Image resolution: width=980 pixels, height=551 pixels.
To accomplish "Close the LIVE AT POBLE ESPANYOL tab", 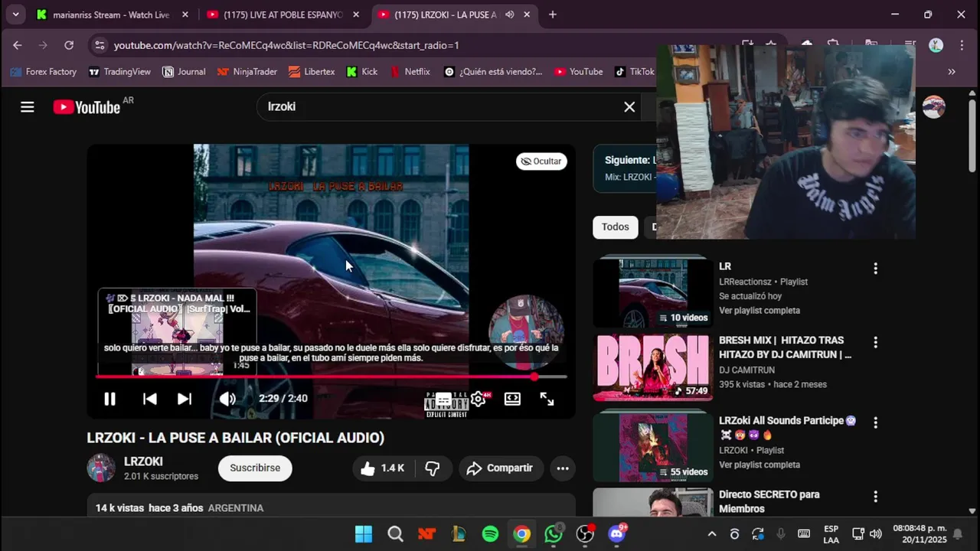I will (357, 15).
